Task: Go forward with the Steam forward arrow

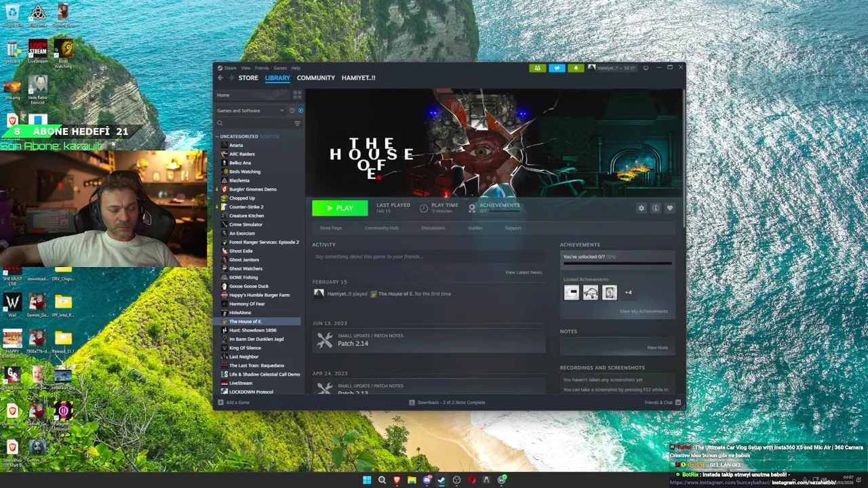Action: click(x=231, y=78)
